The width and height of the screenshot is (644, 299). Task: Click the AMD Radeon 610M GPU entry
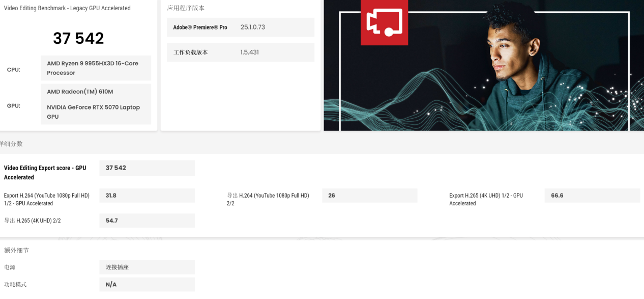(80, 92)
